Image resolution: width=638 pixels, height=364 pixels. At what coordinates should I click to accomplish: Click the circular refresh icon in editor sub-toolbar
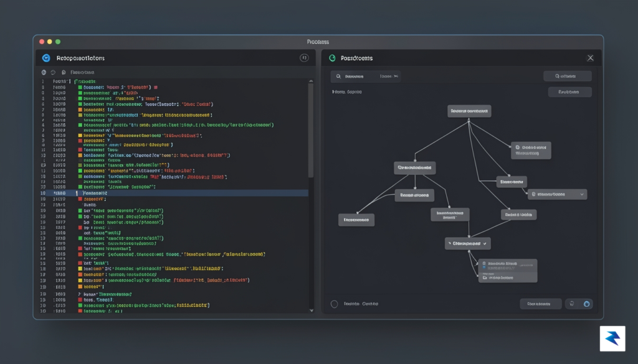click(x=53, y=72)
